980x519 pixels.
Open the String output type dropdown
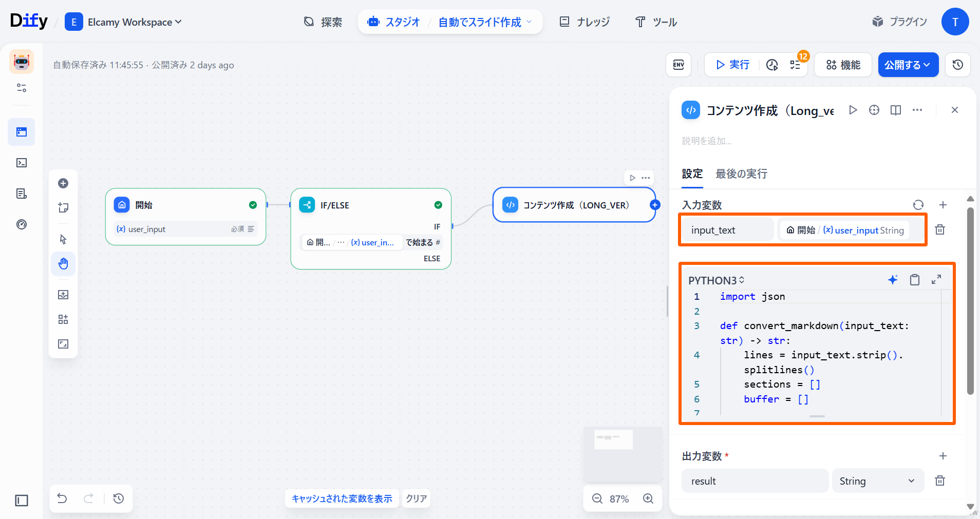[x=877, y=481]
